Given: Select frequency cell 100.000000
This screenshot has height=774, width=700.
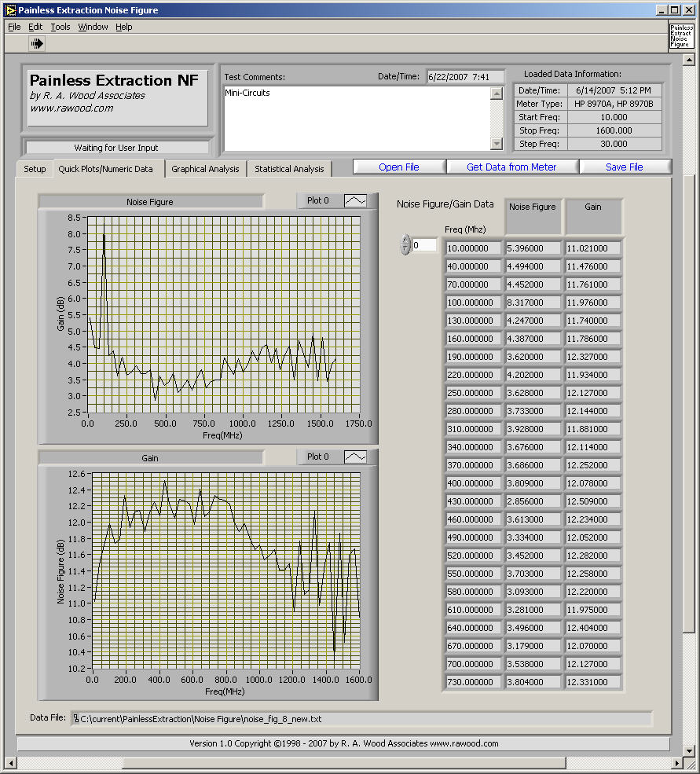Looking at the screenshot, I should coord(473,303).
